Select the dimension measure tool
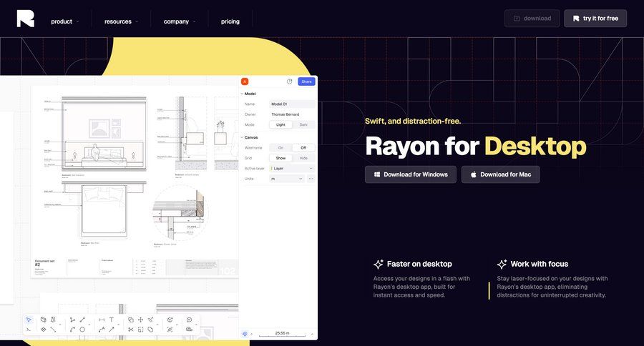Image resolution: width=644 pixels, height=346 pixels. 102,320
